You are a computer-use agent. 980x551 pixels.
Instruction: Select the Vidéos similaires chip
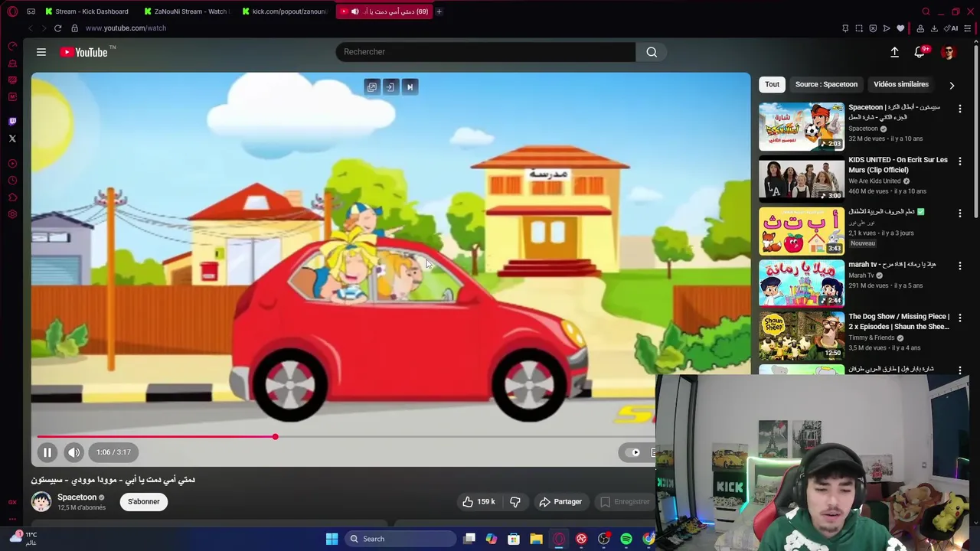pyautogui.click(x=900, y=84)
